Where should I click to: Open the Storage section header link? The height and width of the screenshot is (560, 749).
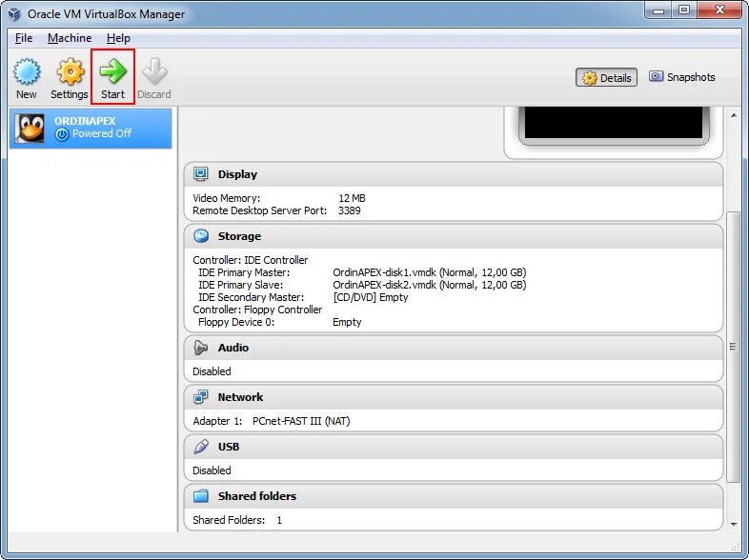tap(239, 236)
